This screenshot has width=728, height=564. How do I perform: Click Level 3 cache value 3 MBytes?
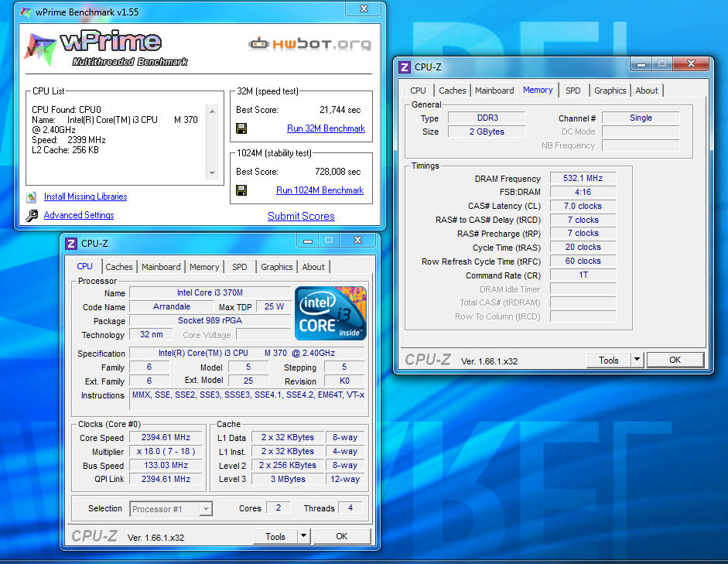click(288, 480)
